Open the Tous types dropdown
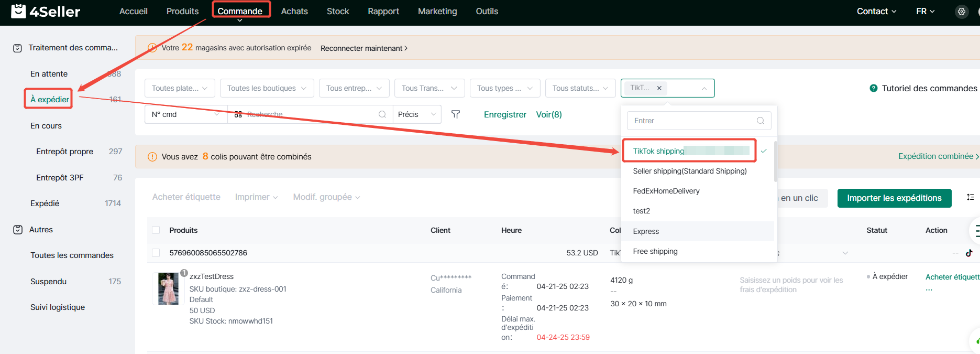The width and height of the screenshot is (980, 354). pyautogui.click(x=505, y=88)
